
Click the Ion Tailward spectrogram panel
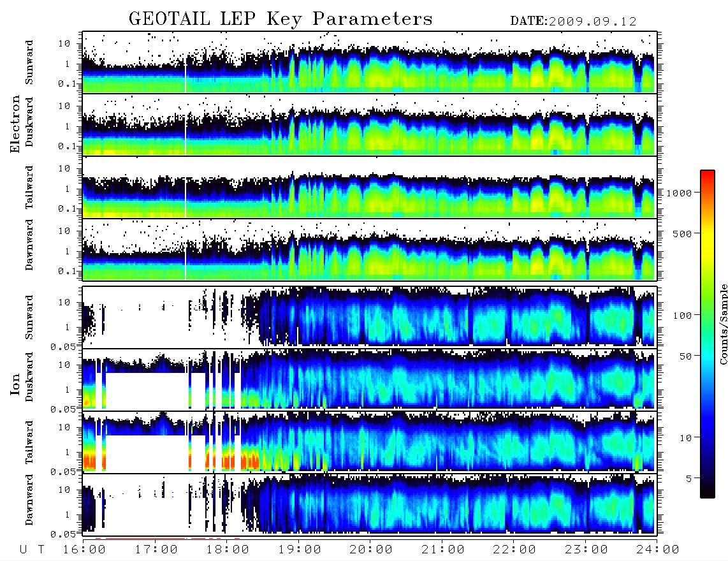[370, 442]
